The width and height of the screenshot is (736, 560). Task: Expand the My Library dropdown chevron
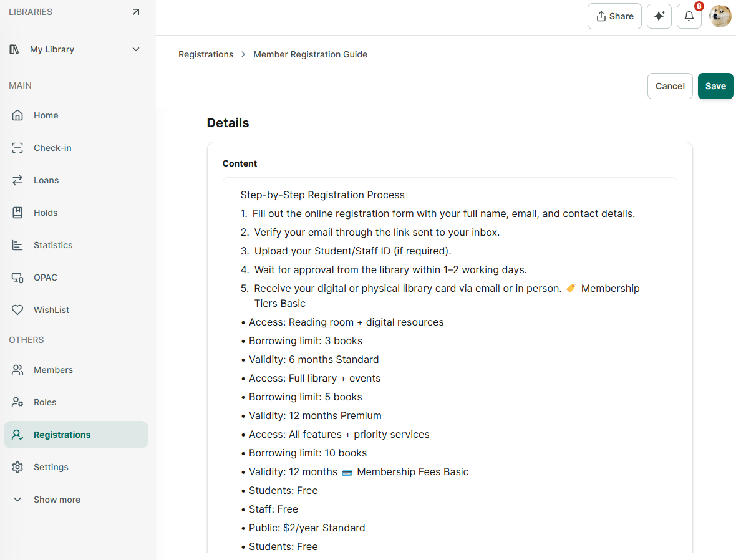(x=135, y=49)
